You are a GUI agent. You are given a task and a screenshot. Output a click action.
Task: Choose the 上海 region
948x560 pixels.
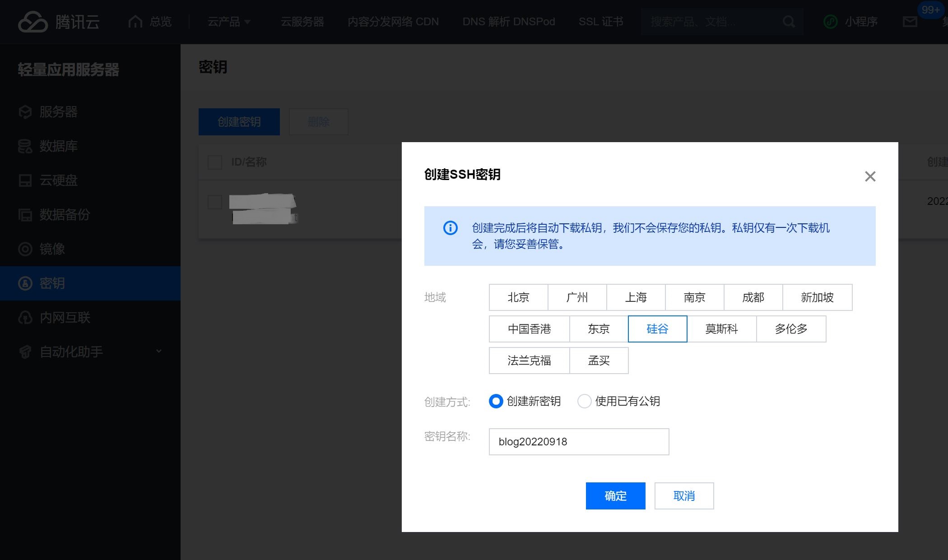(636, 297)
